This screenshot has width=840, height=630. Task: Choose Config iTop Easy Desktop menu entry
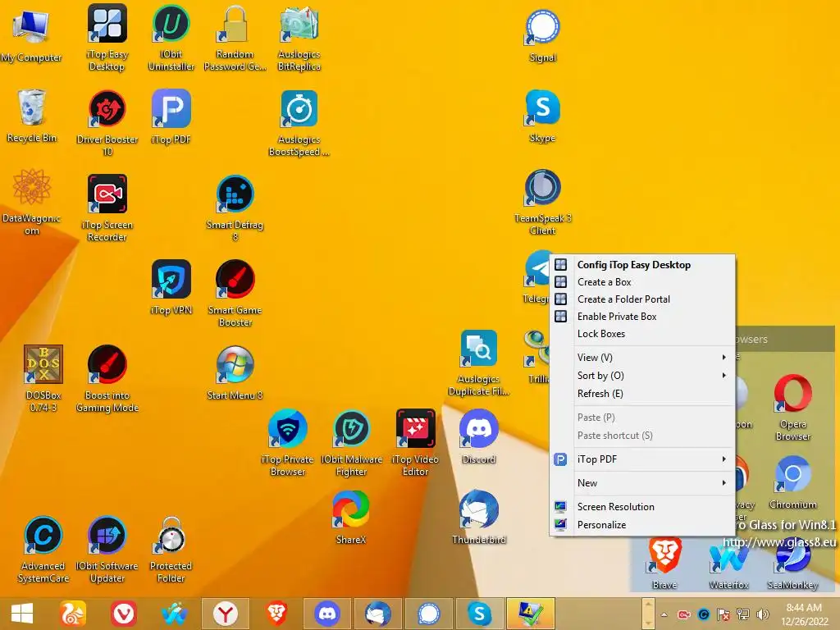click(x=642, y=265)
